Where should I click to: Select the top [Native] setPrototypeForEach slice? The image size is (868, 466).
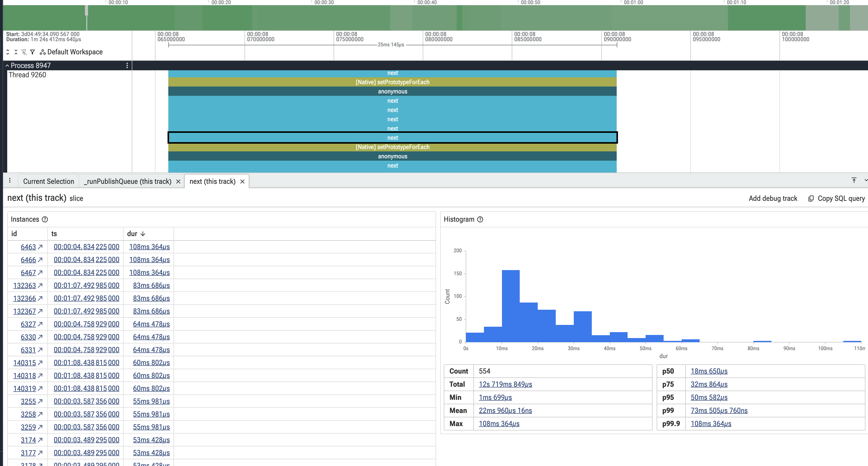[393, 82]
